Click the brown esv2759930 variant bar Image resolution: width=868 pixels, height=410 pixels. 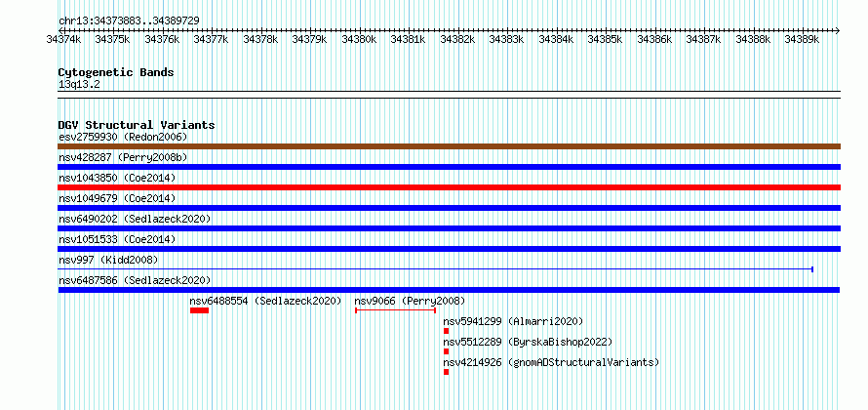[449, 146]
